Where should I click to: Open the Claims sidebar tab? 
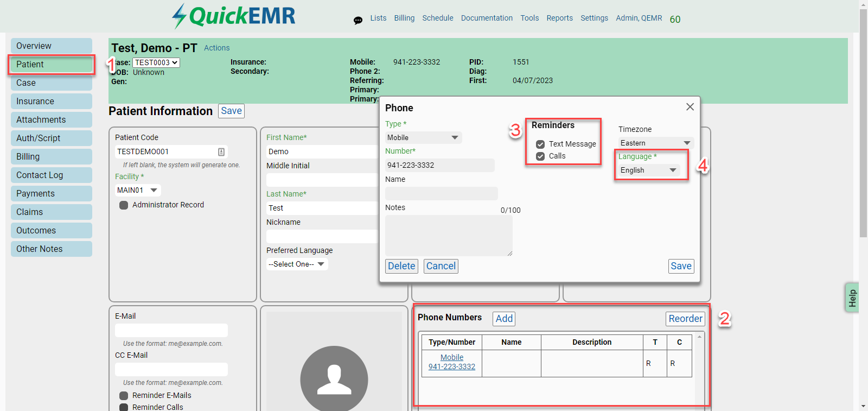click(x=52, y=212)
